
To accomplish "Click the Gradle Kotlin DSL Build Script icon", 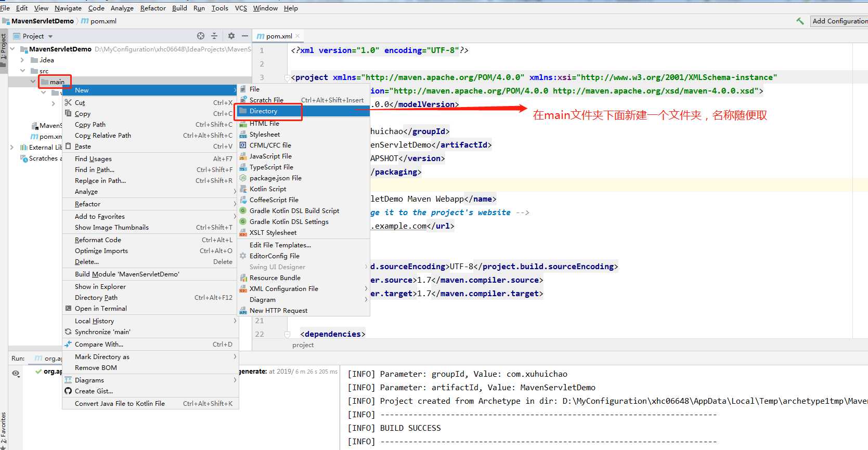I will click(x=243, y=211).
